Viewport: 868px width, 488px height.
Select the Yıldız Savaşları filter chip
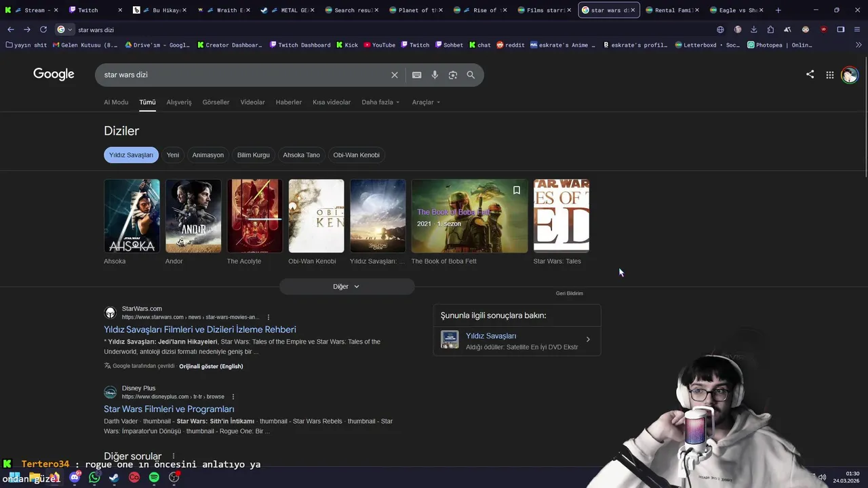coord(131,155)
